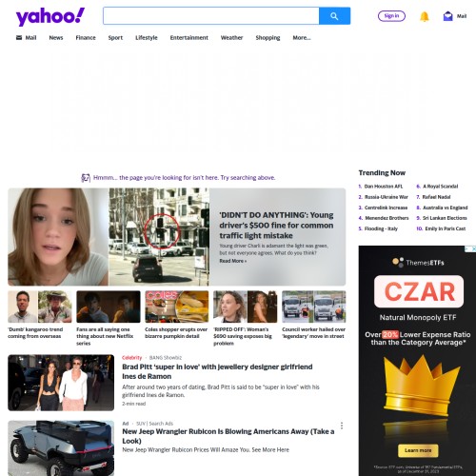
Task: Open the More... navigation menu
Action: (302, 38)
